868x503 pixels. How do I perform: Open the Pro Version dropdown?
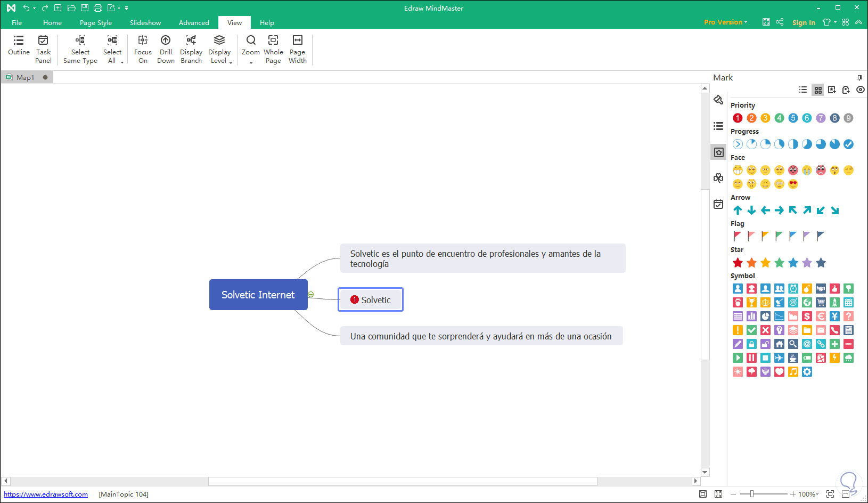pyautogui.click(x=726, y=22)
